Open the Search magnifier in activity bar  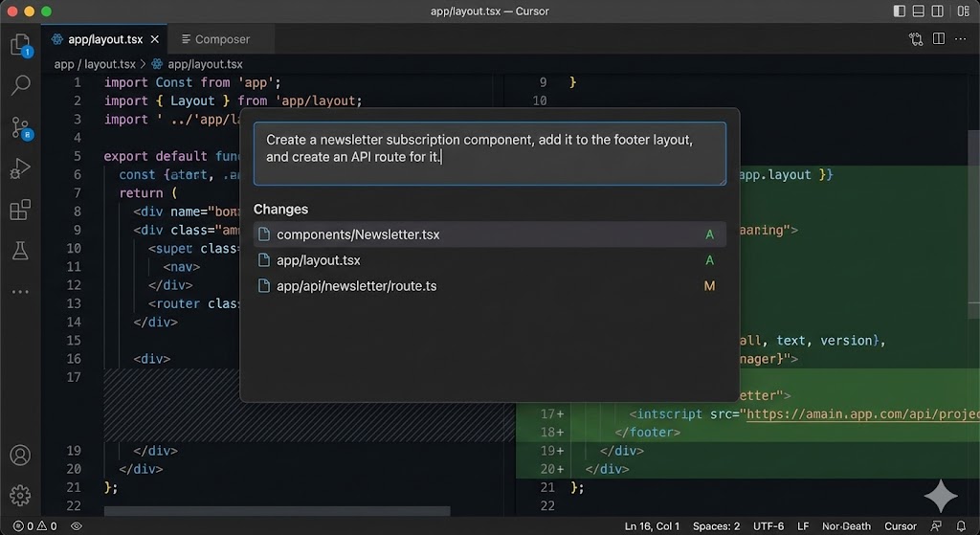tap(20, 84)
